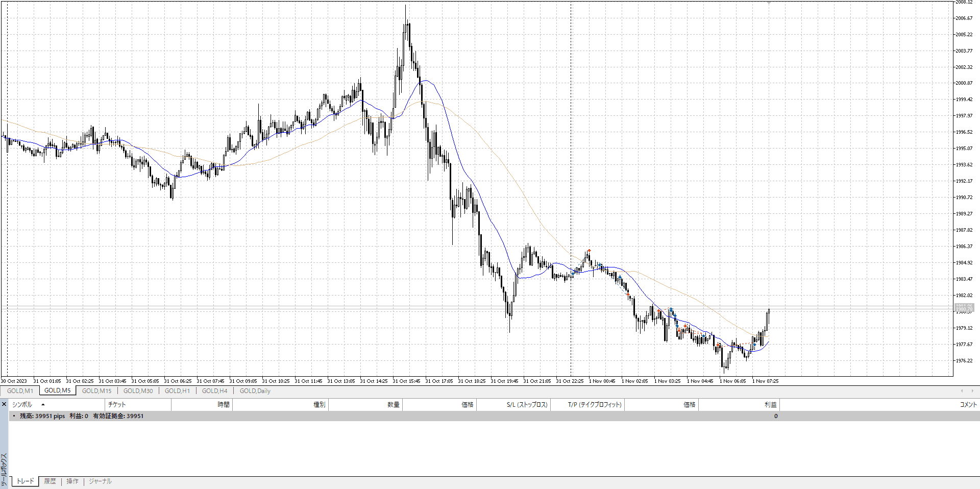Select the 残高 balance summary row

82,416
